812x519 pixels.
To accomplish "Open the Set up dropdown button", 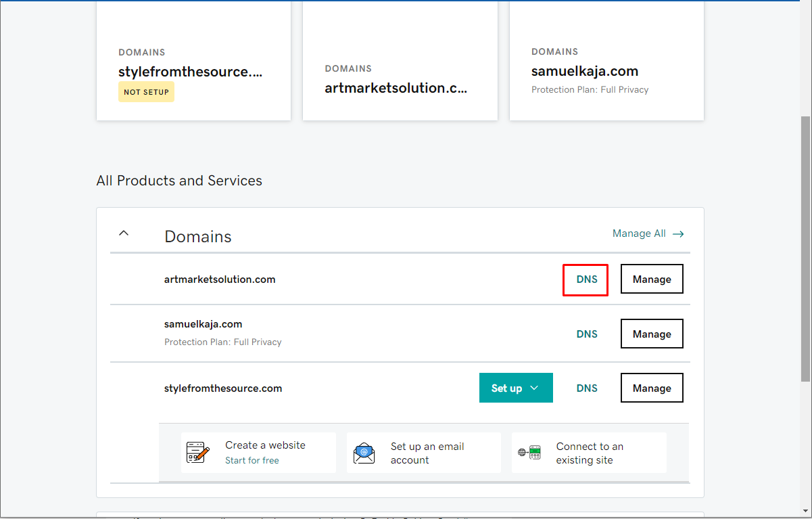I will tap(516, 388).
